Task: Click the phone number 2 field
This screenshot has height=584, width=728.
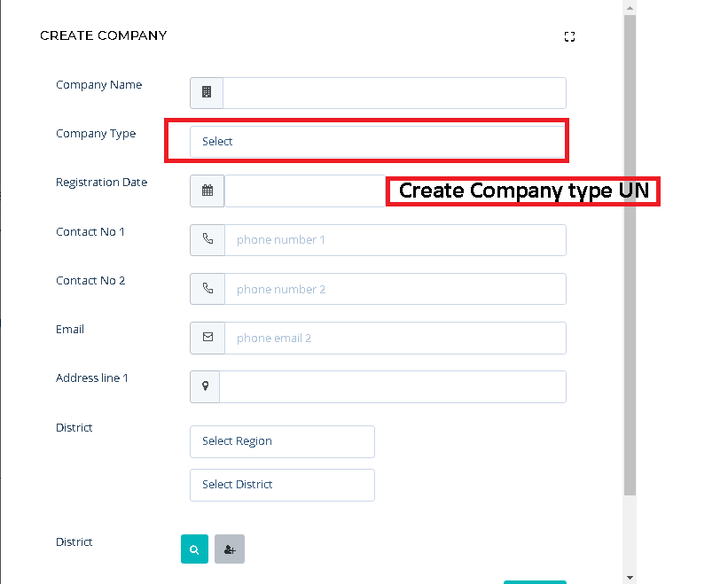Action: [395, 289]
